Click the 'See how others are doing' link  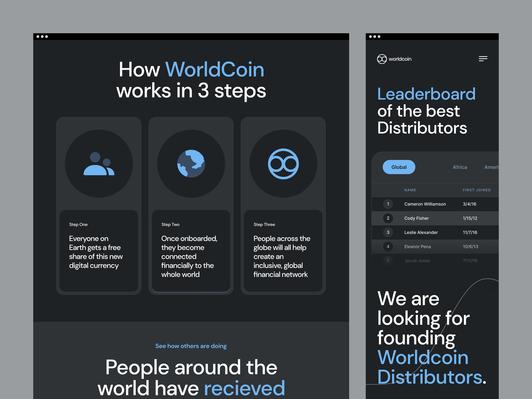191,346
